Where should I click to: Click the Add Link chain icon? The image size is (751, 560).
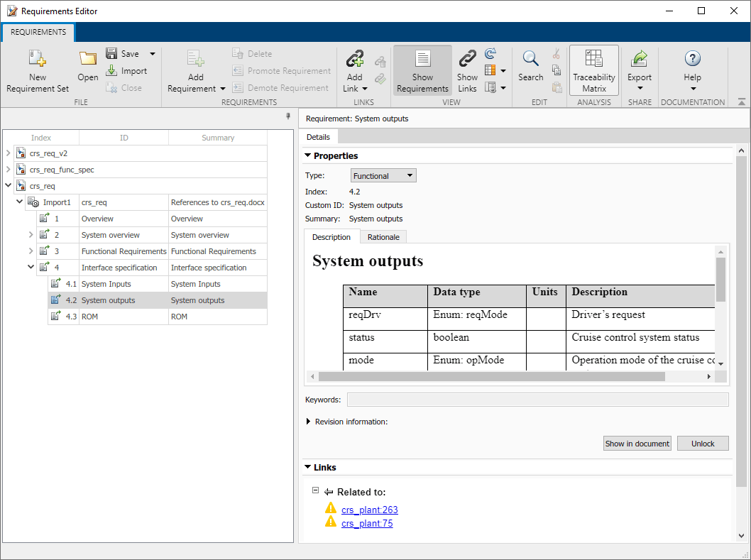(354, 59)
